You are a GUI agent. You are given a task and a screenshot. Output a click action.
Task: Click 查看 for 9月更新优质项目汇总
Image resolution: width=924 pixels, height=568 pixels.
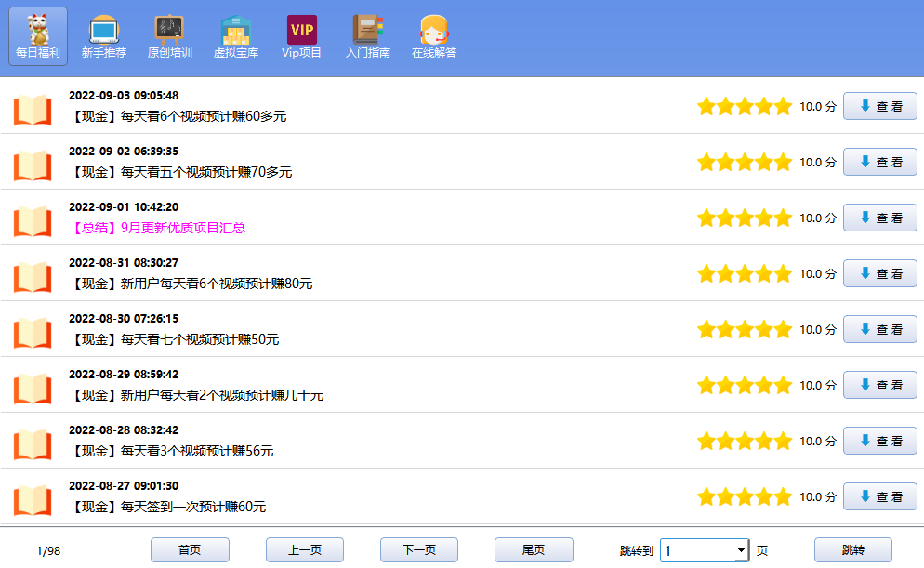pos(879,218)
